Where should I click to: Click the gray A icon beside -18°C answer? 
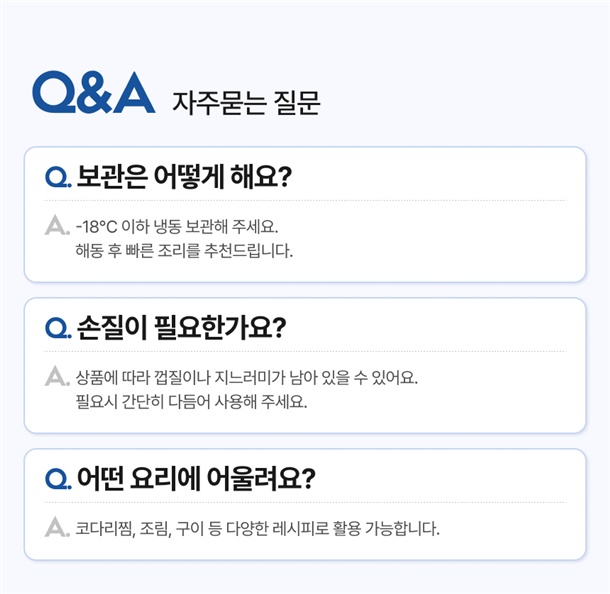pyautogui.click(x=57, y=225)
